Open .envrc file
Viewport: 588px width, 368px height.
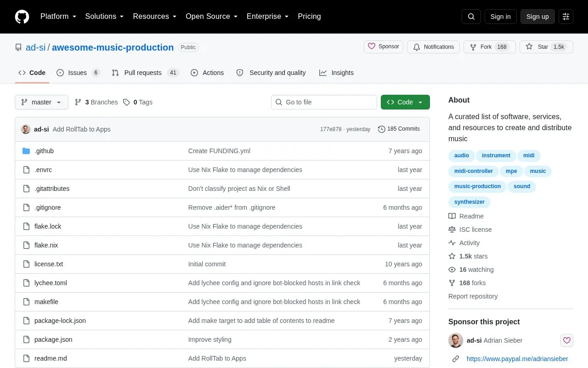pos(43,170)
